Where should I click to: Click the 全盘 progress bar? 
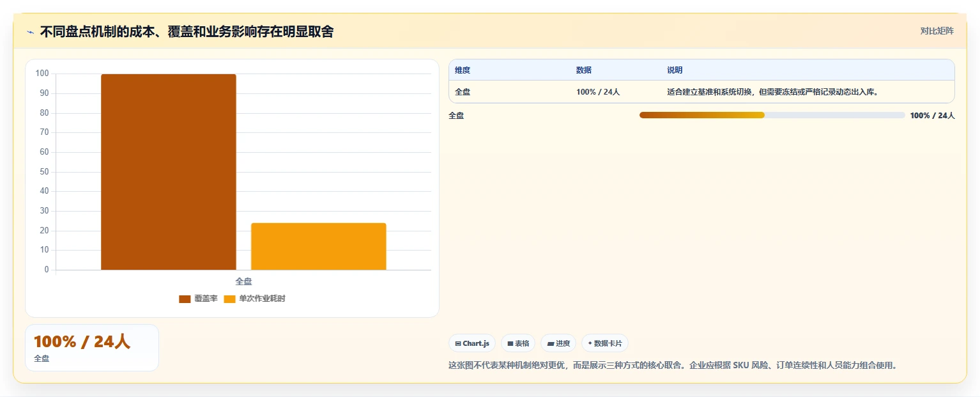coord(772,115)
